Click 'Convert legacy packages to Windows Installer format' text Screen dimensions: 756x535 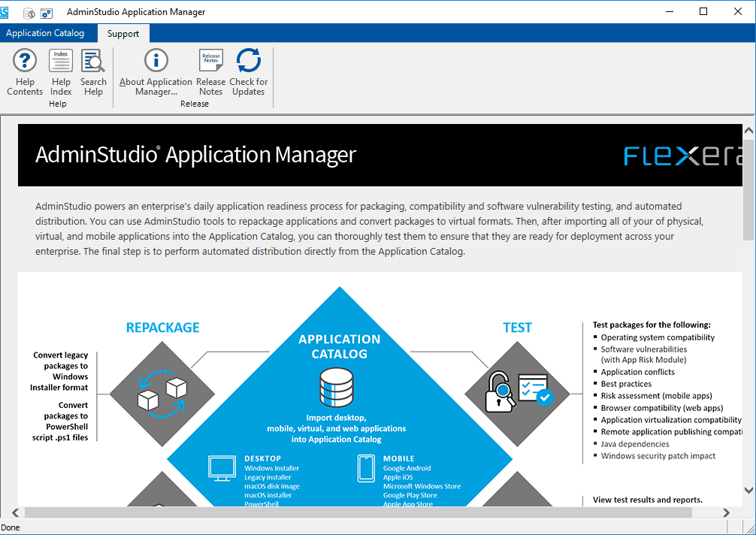(59, 371)
